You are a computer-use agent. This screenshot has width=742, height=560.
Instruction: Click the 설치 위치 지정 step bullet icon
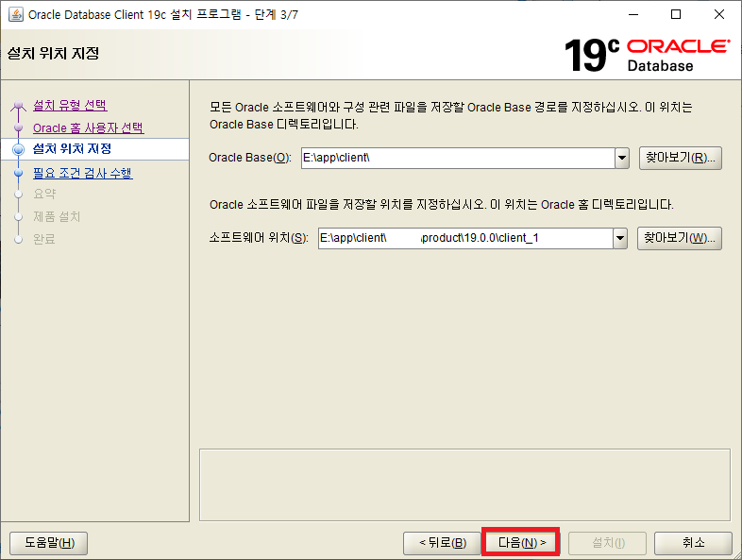pyautogui.click(x=19, y=149)
